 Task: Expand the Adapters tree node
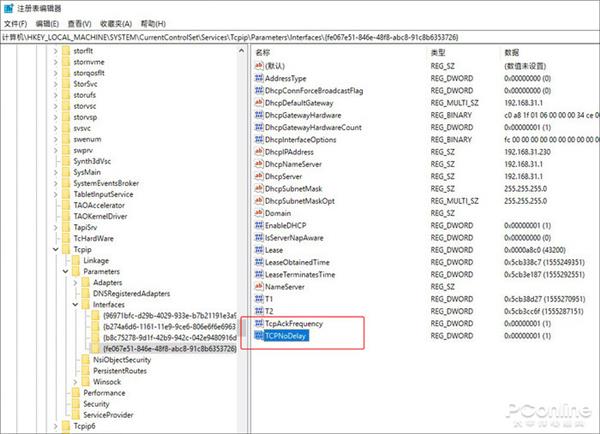(x=75, y=282)
